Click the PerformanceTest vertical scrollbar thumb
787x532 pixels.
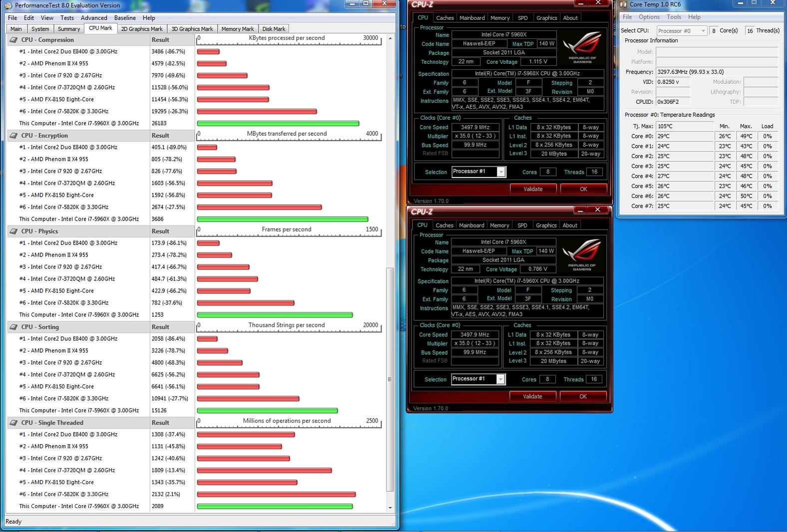(x=390, y=379)
